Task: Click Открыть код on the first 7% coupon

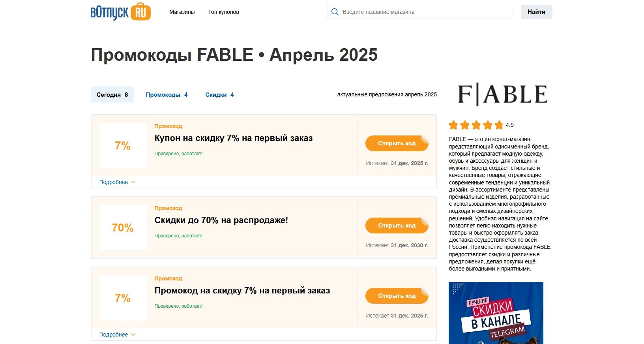Action: (x=397, y=143)
